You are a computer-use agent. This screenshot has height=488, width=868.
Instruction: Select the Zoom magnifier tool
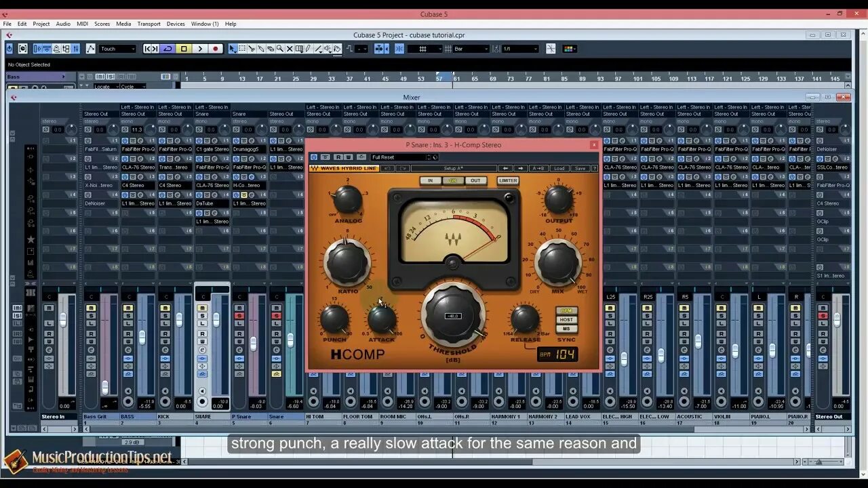pyautogui.click(x=279, y=49)
